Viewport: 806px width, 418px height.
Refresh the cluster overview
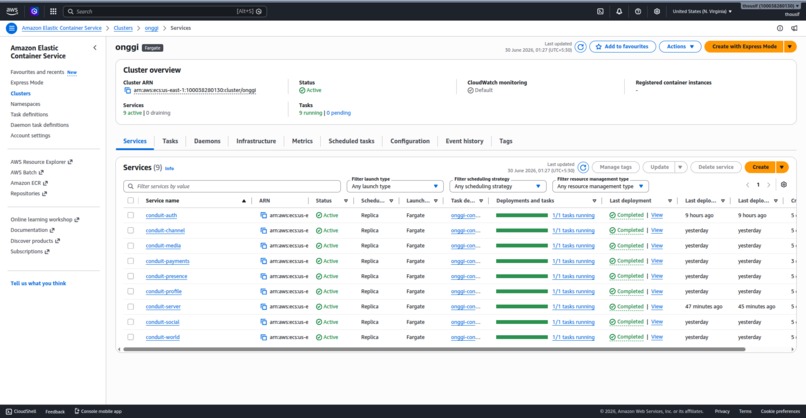click(x=580, y=47)
